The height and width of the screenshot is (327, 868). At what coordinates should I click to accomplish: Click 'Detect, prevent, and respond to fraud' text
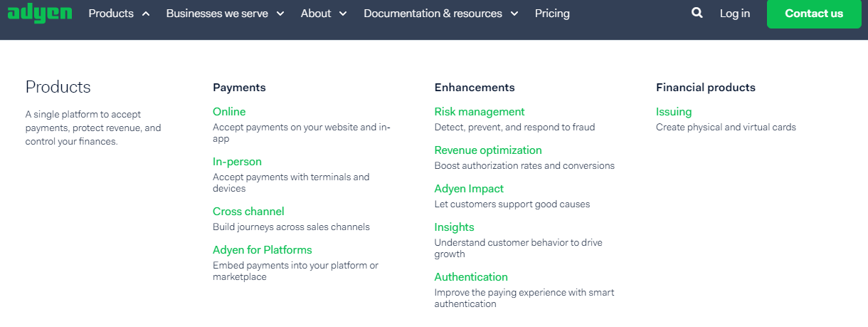(514, 128)
